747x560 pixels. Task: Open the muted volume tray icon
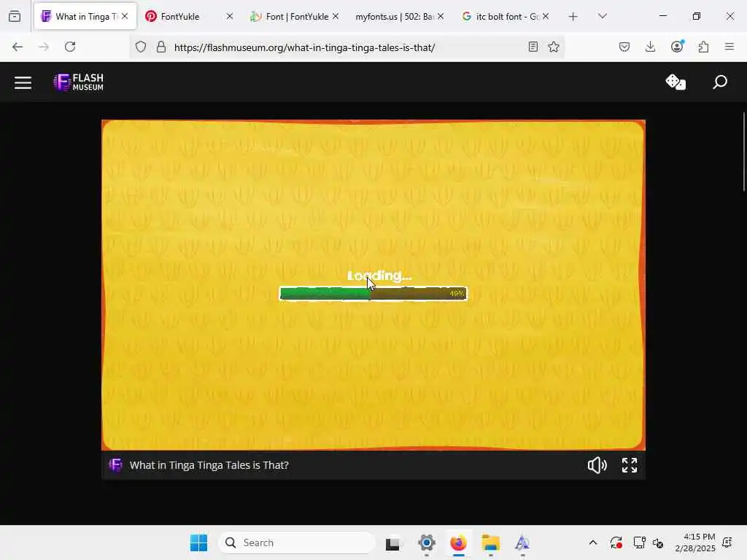point(659,542)
